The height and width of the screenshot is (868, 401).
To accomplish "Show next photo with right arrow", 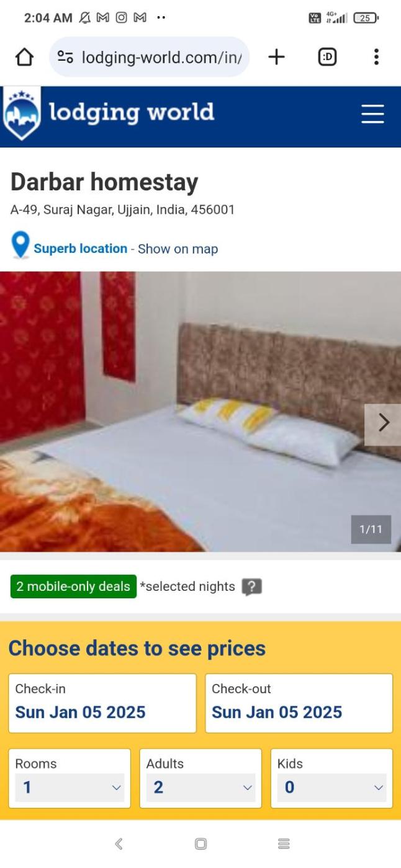I will [x=383, y=423].
